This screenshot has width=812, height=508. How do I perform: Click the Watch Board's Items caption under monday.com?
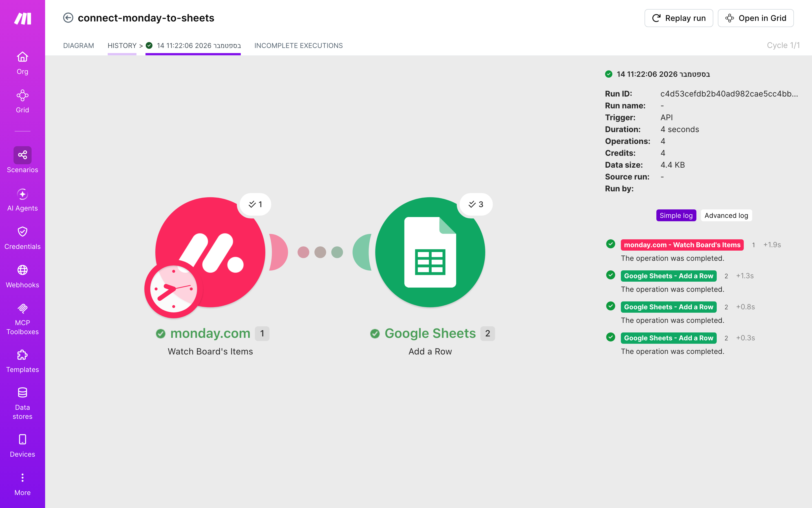[210, 351]
